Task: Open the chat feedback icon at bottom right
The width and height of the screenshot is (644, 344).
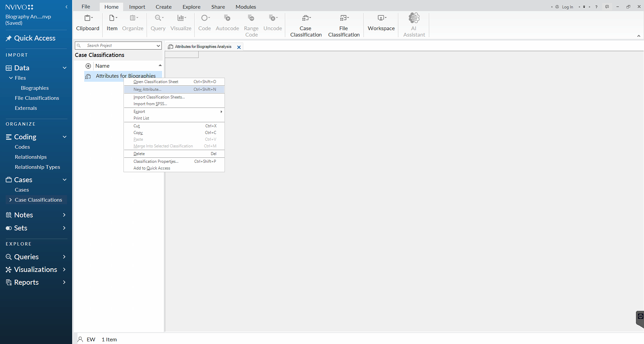Action: (x=640, y=317)
